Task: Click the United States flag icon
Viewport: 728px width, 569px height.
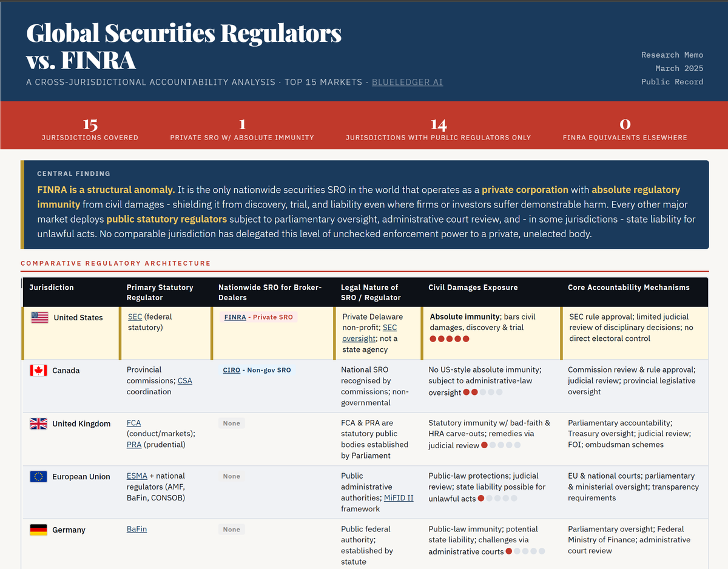Action: (x=39, y=317)
